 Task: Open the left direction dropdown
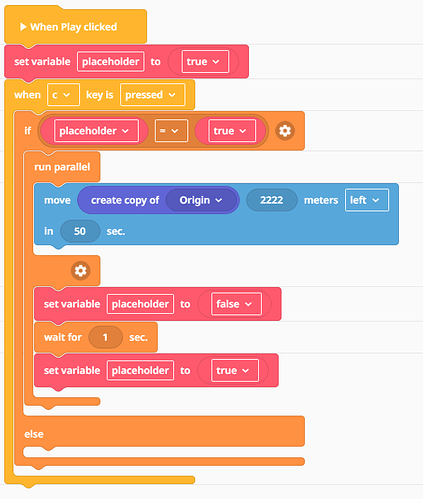pos(367,200)
